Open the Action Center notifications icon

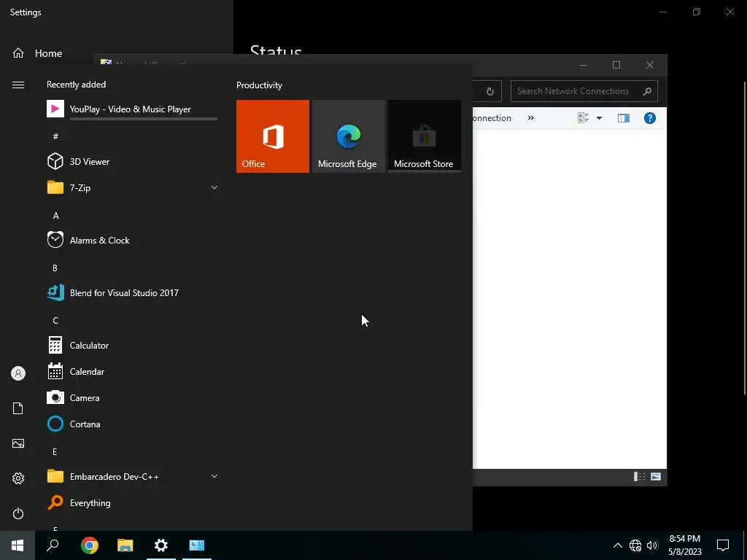point(723,545)
